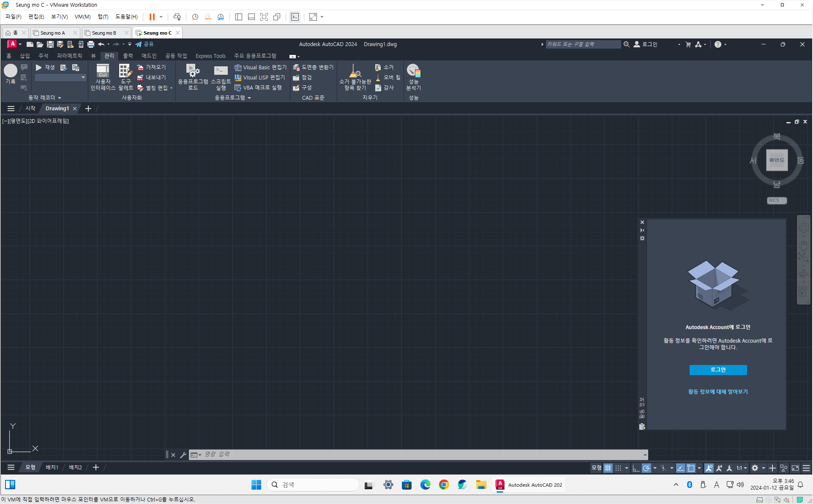Toggle ortho mode in status bar
This screenshot has height=504, width=813.
click(636, 468)
